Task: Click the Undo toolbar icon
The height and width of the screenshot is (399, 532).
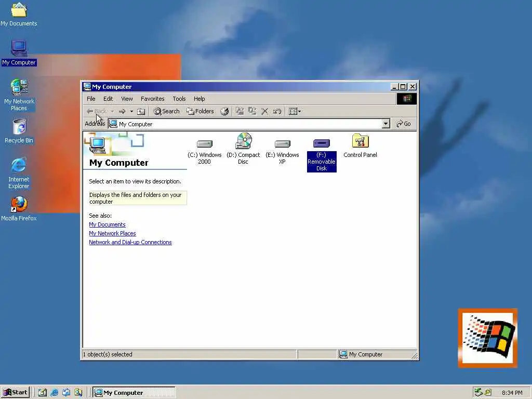Action: (277, 111)
